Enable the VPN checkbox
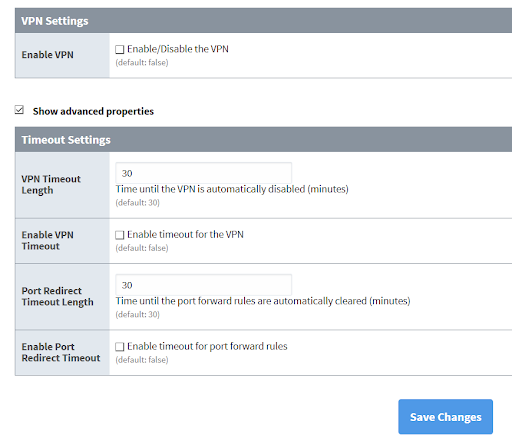 [120, 50]
